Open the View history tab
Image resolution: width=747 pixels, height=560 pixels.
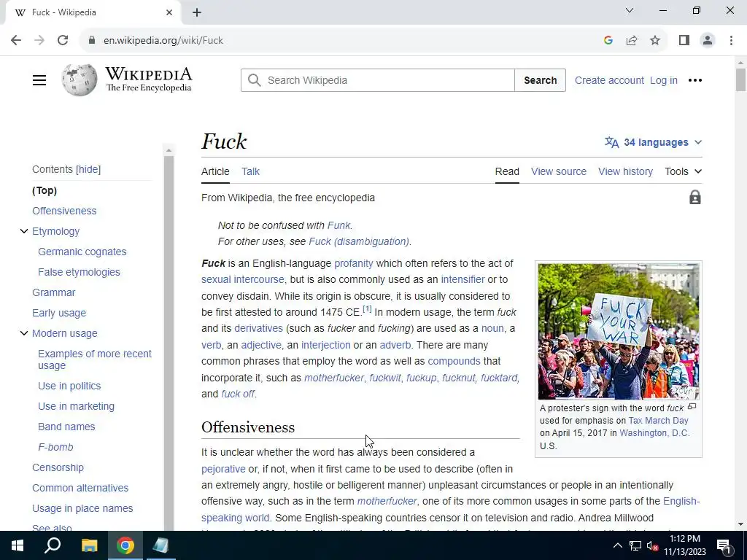tap(625, 171)
